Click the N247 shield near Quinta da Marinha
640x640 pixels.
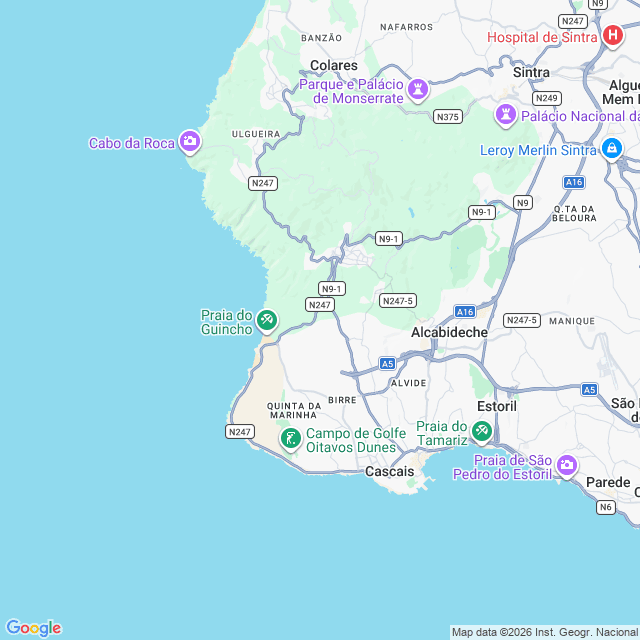coord(240,432)
